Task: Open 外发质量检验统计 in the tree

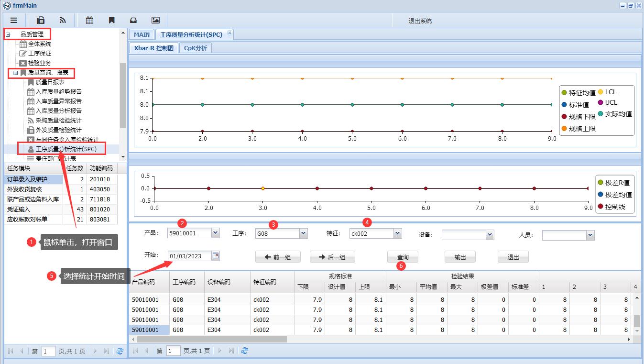Action: (x=58, y=130)
